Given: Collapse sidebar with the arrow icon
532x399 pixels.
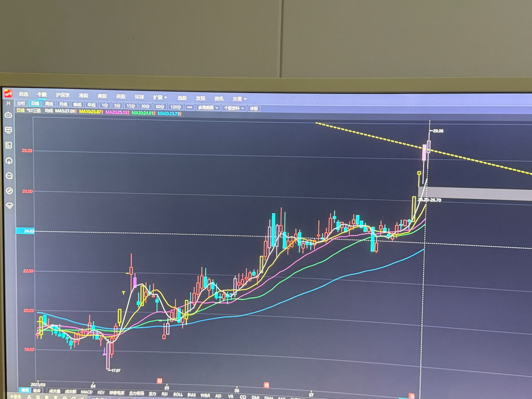Looking at the screenshot, I should pos(8,103).
